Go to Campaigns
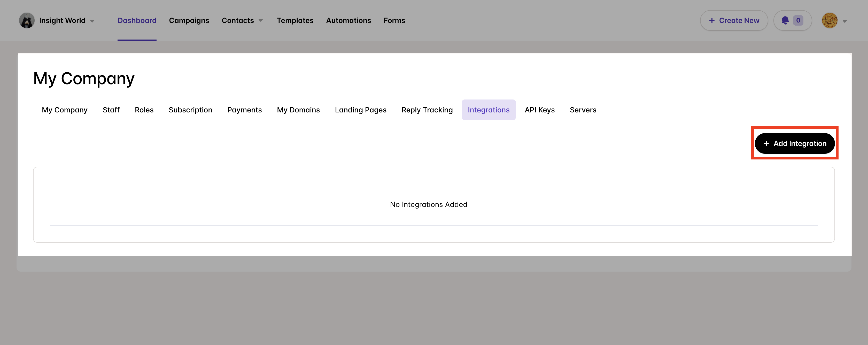Viewport: 868px width, 345px height. tap(189, 21)
